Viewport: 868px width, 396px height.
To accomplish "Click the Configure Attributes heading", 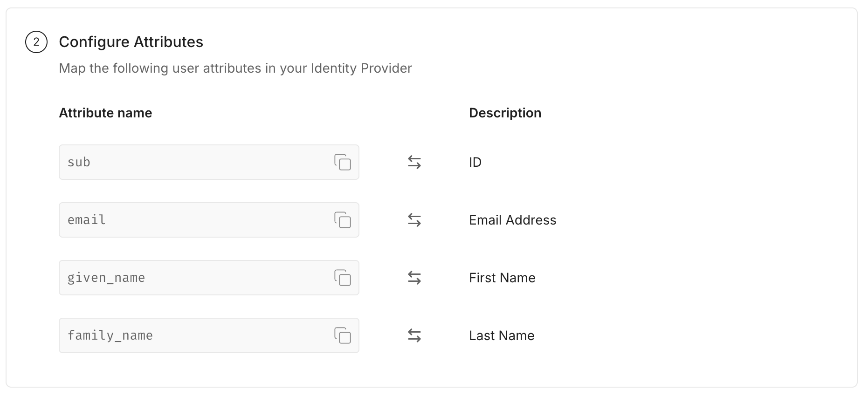I will pos(131,41).
